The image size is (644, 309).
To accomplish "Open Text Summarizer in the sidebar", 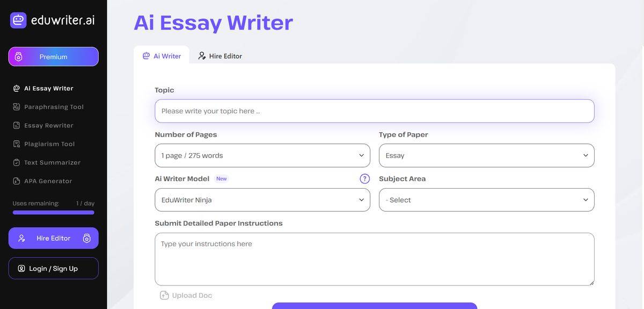I will coord(47,162).
